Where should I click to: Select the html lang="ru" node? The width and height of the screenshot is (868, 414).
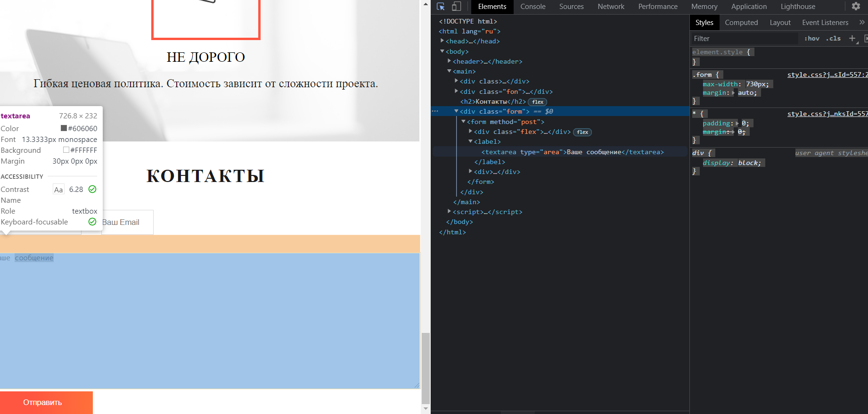[x=469, y=31]
